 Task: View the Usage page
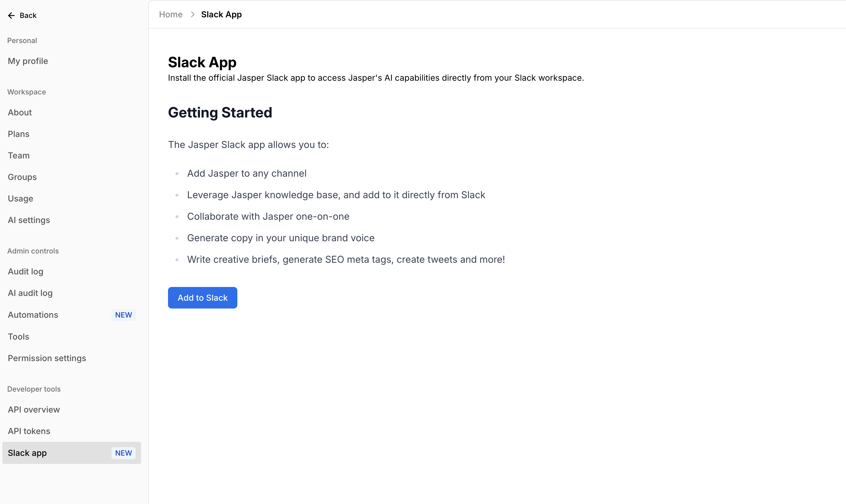click(20, 199)
